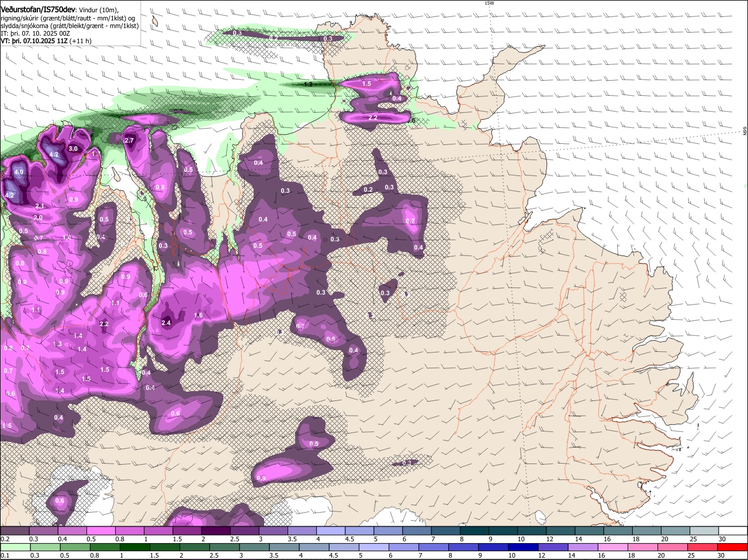748x560 pixels.
Task: Select the pale grey snow swatch between 25 and 30
Action: pyautogui.click(x=704, y=530)
